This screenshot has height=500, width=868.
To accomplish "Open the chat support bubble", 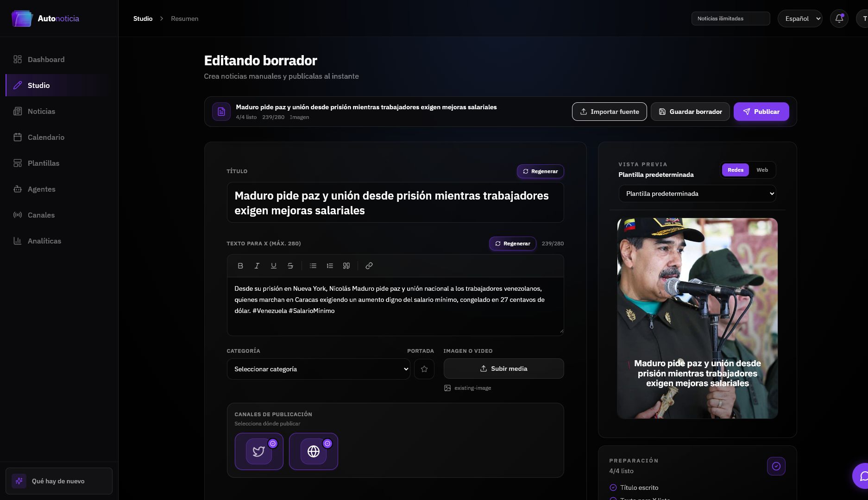I will click(862, 476).
